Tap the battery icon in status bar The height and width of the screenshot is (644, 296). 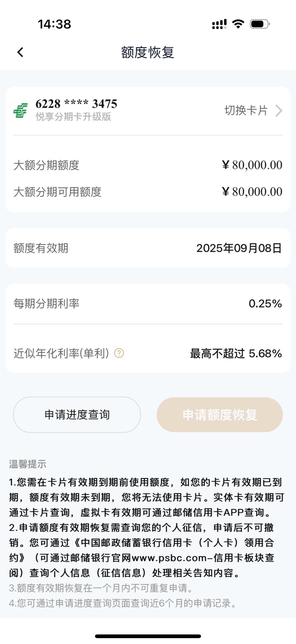pos(260,24)
